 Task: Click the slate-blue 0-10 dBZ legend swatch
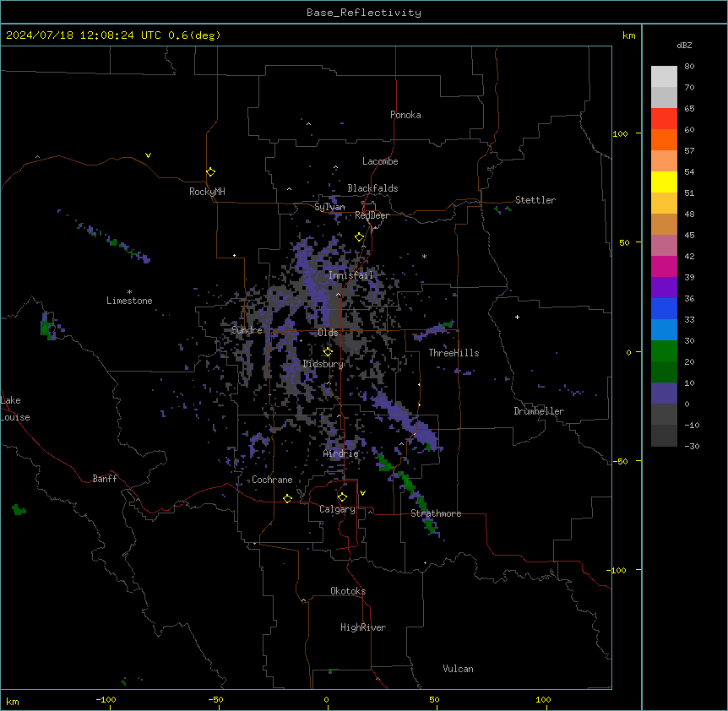[664, 393]
